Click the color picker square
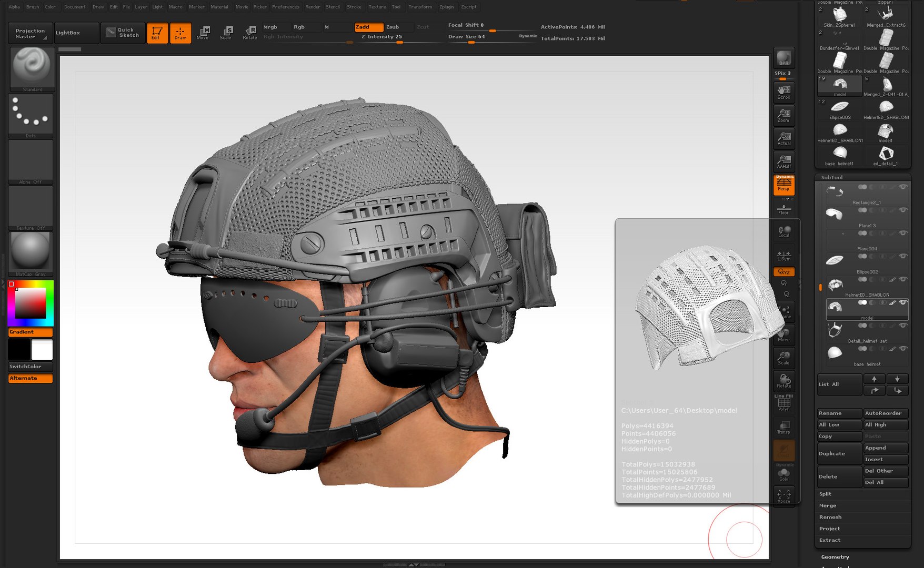Viewport: 924px width, 568px height. pos(31,303)
